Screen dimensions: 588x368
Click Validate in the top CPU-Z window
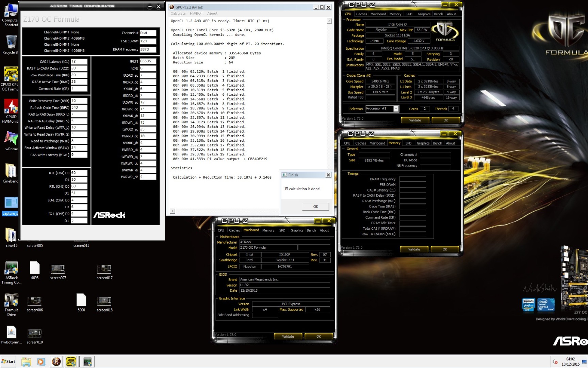tap(415, 120)
